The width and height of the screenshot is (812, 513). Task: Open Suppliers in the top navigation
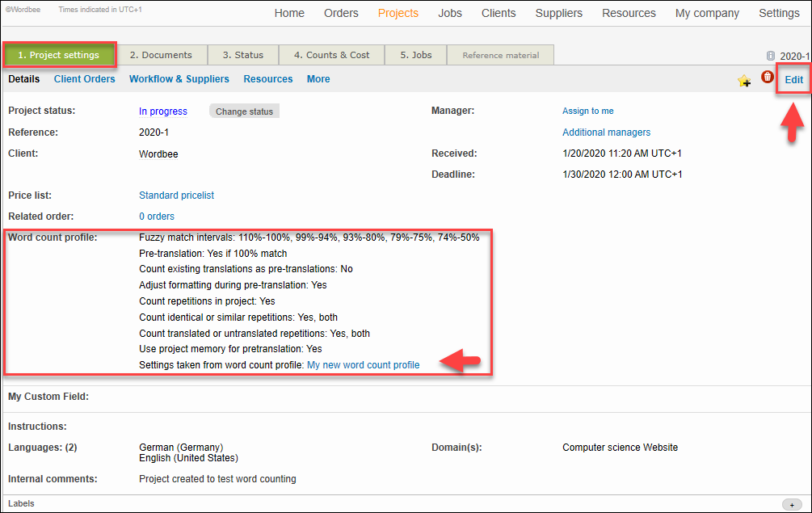pyautogui.click(x=558, y=13)
